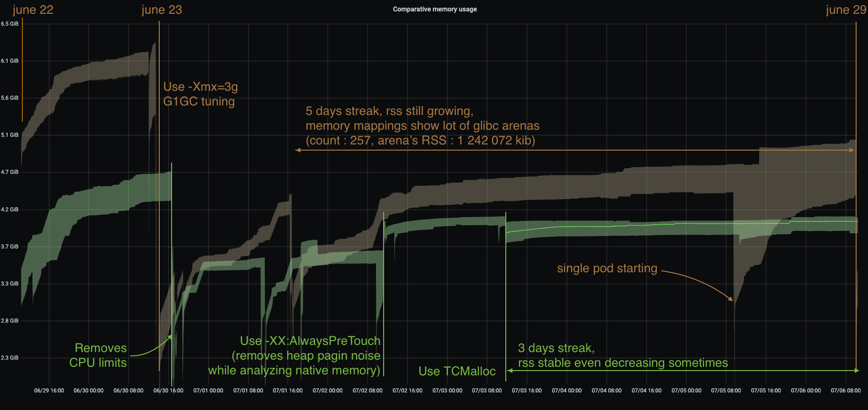Click the 07/04 00:00 time axis label

tap(567, 391)
